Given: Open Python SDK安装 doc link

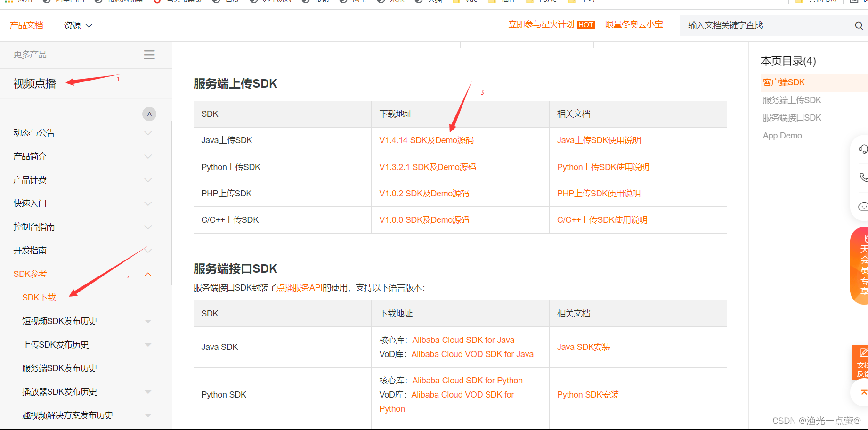Looking at the screenshot, I should (x=588, y=395).
